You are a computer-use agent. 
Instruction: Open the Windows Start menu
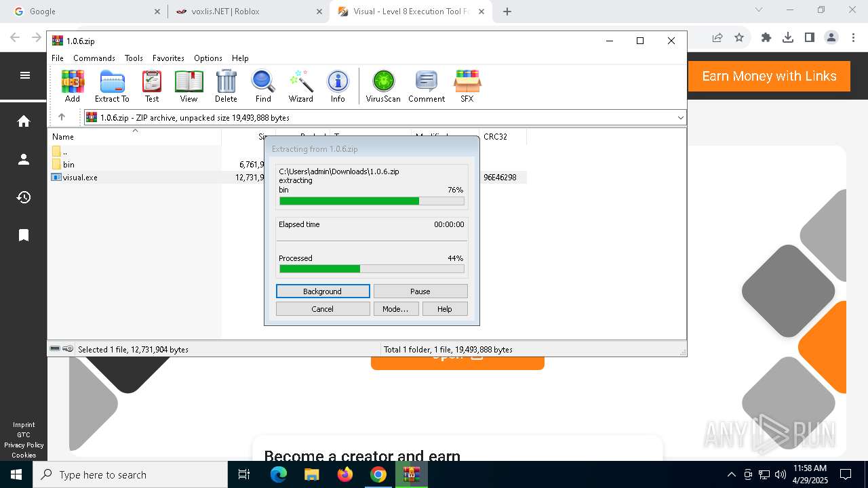point(16,474)
